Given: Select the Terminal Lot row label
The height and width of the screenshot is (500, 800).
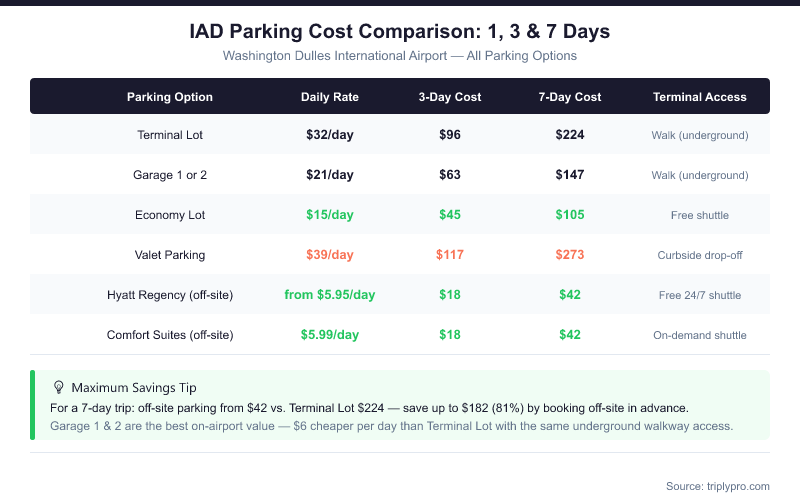Looking at the screenshot, I should point(170,134).
